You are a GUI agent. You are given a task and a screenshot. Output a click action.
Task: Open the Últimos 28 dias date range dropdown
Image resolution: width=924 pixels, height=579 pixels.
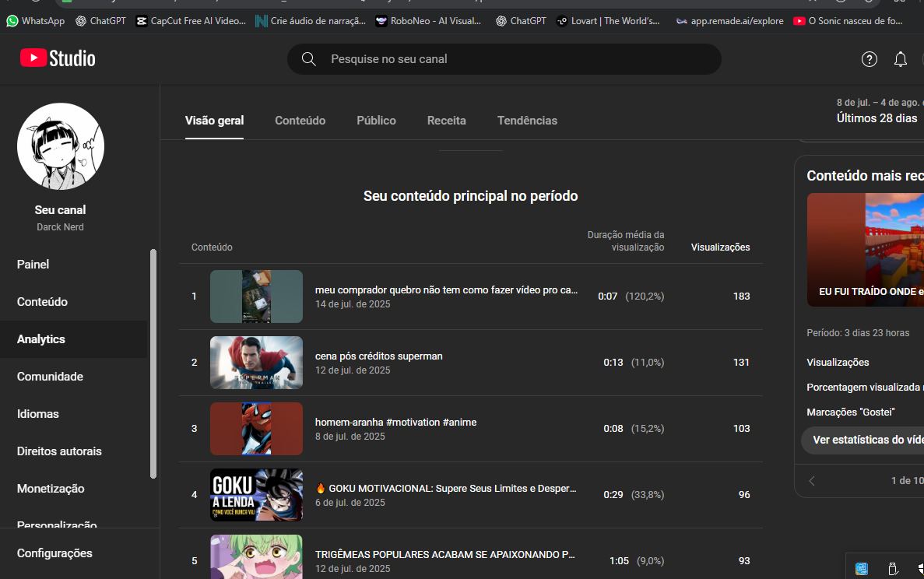click(x=879, y=111)
